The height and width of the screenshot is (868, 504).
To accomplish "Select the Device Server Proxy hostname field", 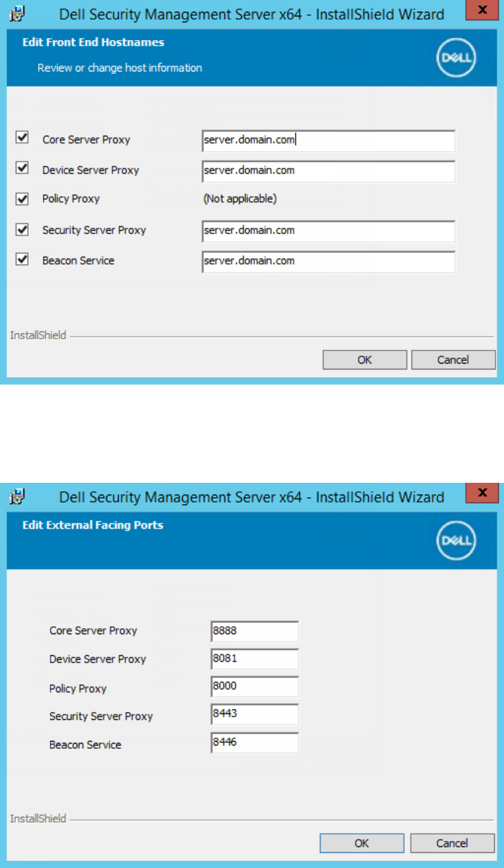I will [328, 171].
